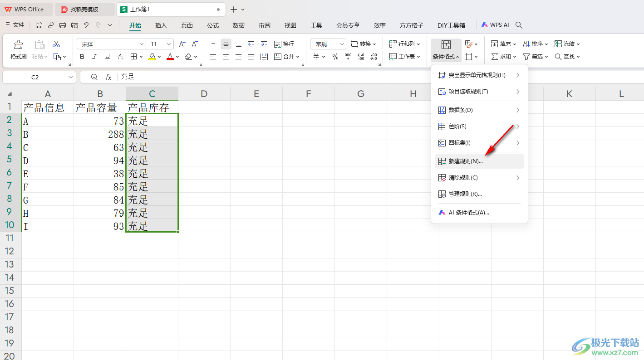Choose Manage Rules (管理规则) menu entry
This screenshot has height=360, width=644.
tap(479, 194)
